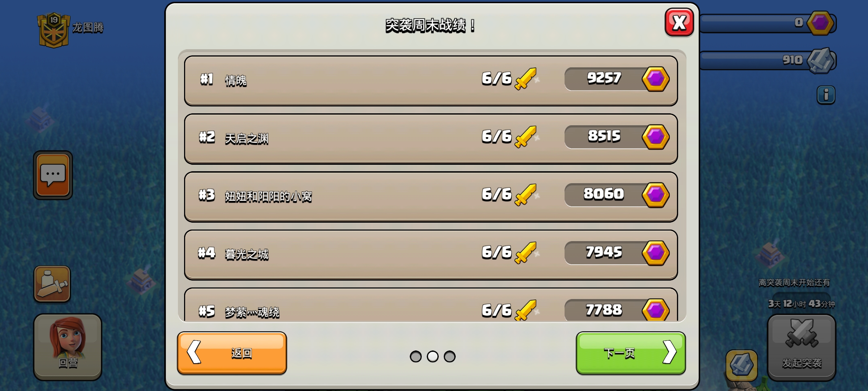This screenshot has width=868, height=391.
Task: Select the middle page indicator dot
Action: 433,357
